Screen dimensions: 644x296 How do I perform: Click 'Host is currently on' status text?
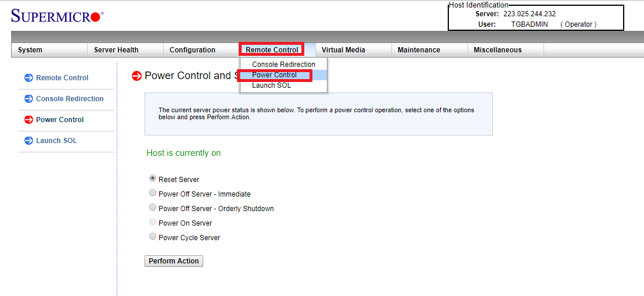pos(184,153)
